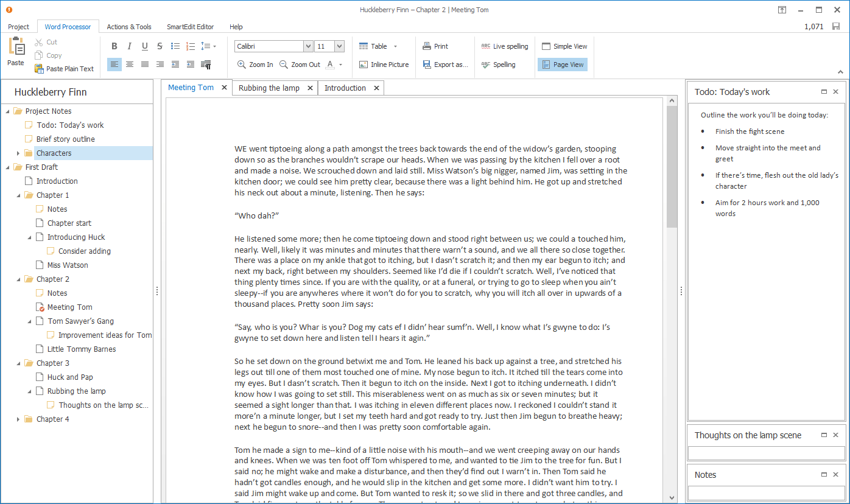The width and height of the screenshot is (850, 504).
Task: Open the Calibri font name dropdown
Action: pyautogui.click(x=307, y=46)
